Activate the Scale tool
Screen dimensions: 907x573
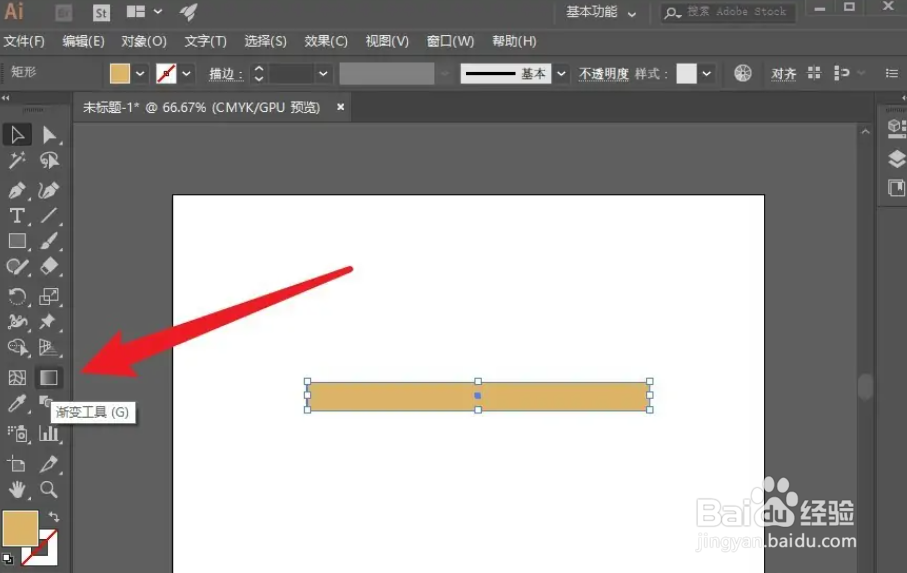49,297
